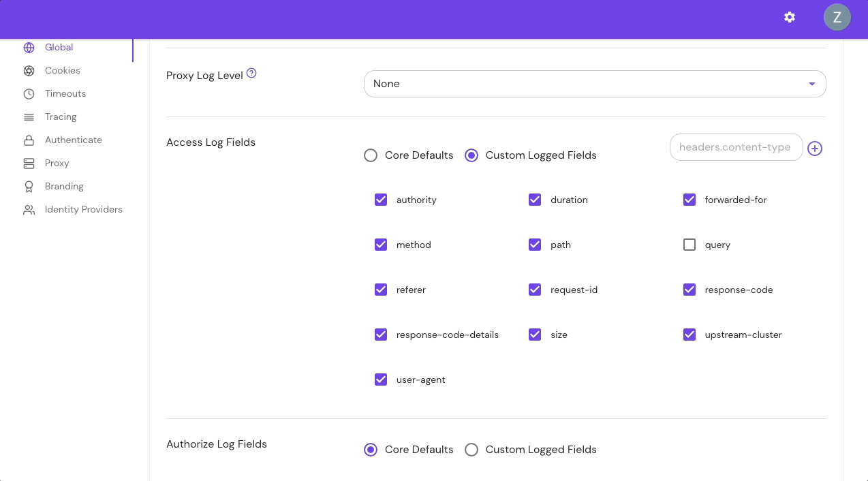Click the Proxy Log Level help question mark
Screen dimensions: 868x481
pyautogui.click(x=251, y=74)
